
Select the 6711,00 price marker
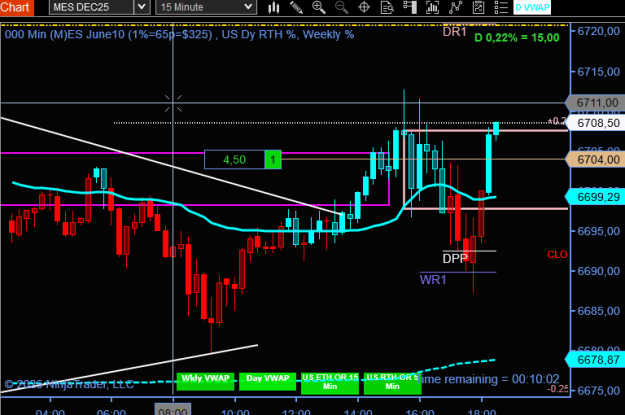coord(595,103)
